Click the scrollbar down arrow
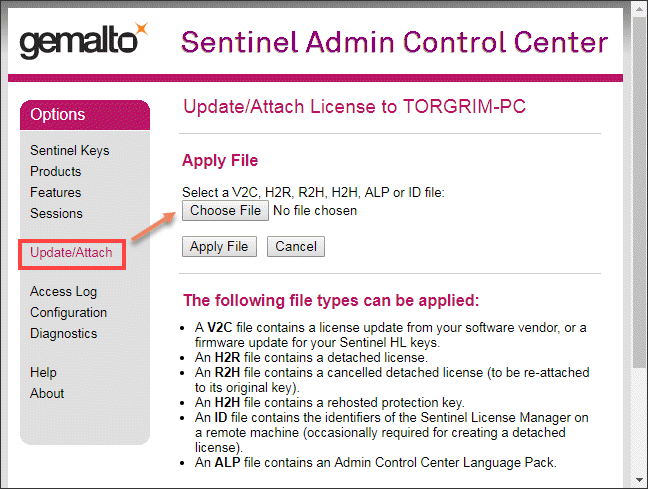Image resolution: width=648 pixels, height=489 pixels. tap(640, 480)
